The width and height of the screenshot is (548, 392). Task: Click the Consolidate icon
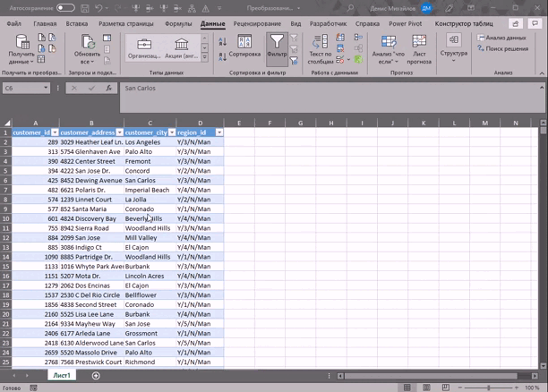358,38
